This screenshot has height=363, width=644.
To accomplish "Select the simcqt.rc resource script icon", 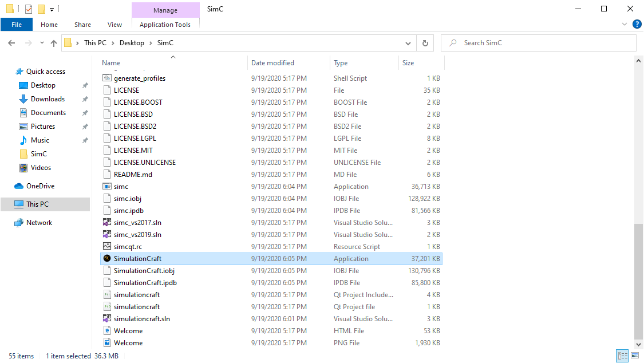I will (x=107, y=246).
